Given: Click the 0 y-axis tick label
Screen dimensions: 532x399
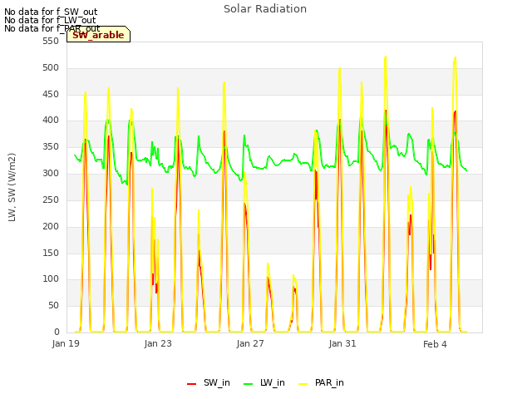Looking at the screenshot, I should coord(57,332).
